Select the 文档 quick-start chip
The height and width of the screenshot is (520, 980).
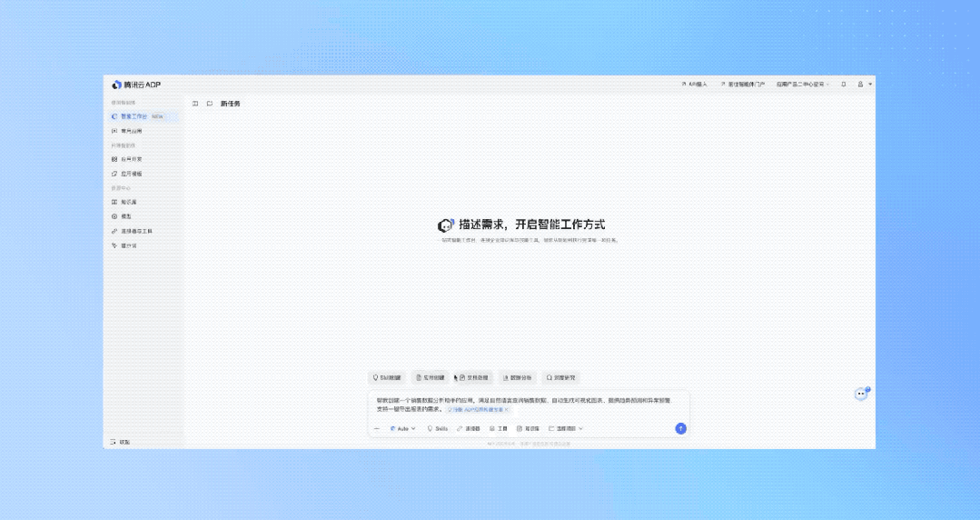474,377
